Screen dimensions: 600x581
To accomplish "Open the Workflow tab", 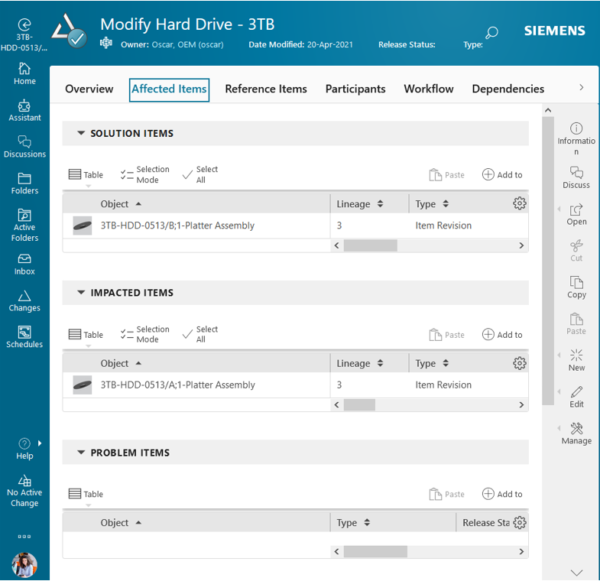I will [428, 89].
